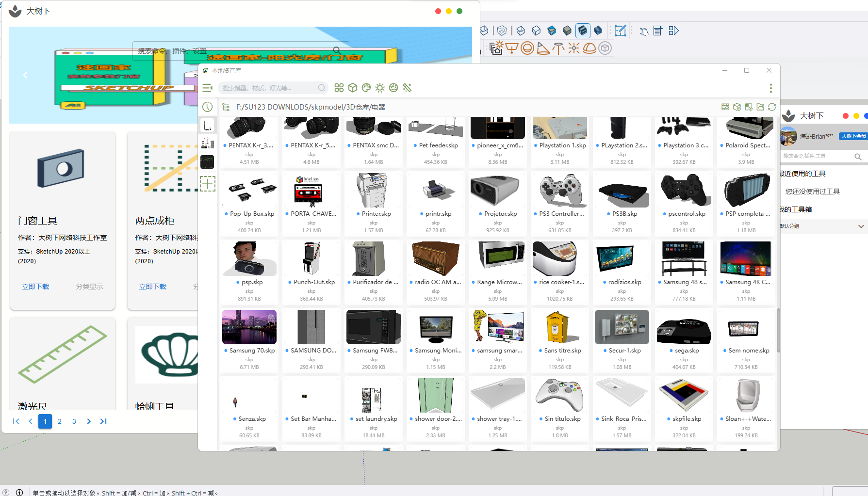Click the add folder dashed-plus icon

pyautogui.click(x=208, y=184)
